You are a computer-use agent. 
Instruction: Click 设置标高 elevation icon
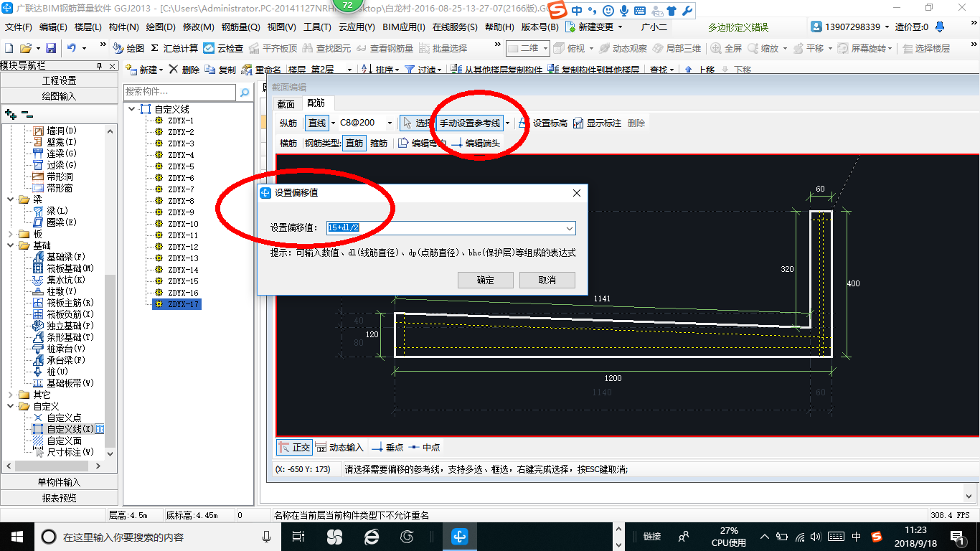pyautogui.click(x=524, y=123)
